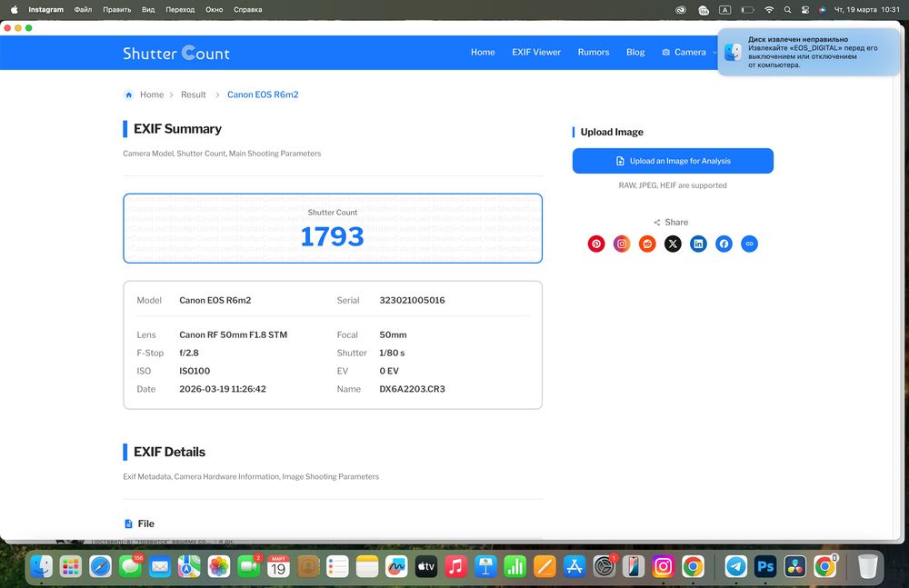The image size is (909, 588).
Task: Open Control Center in the menu bar
Action: (x=805, y=10)
